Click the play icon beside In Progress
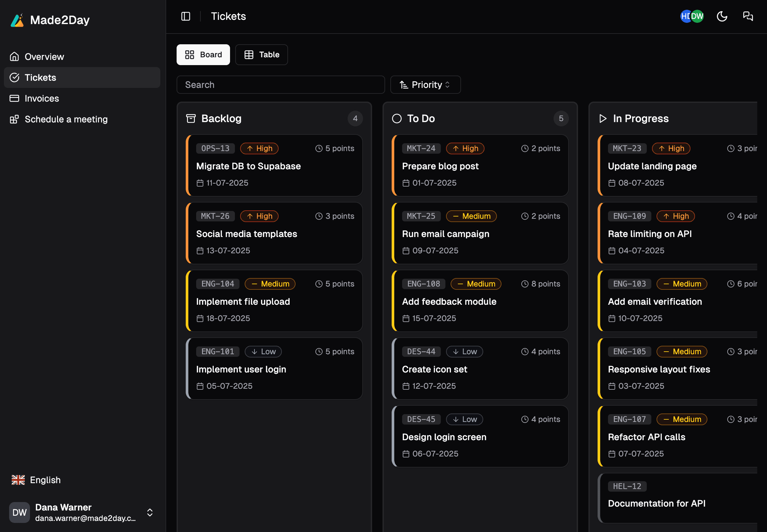 click(x=602, y=119)
